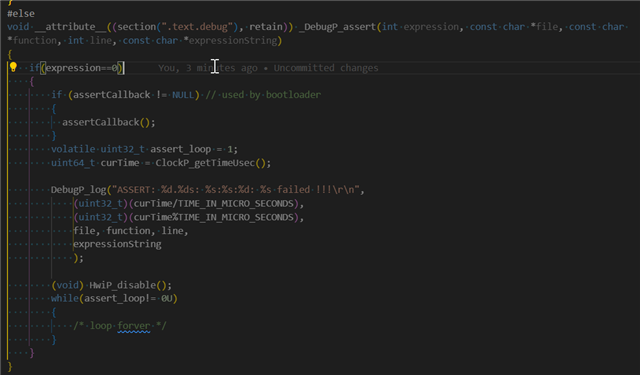The width and height of the screenshot is (640, 375).
Task: Click the "curTime%TIME_IN_MICRO_SECONDS" argument
Action: pyautogui.click(x=213, y=217)
